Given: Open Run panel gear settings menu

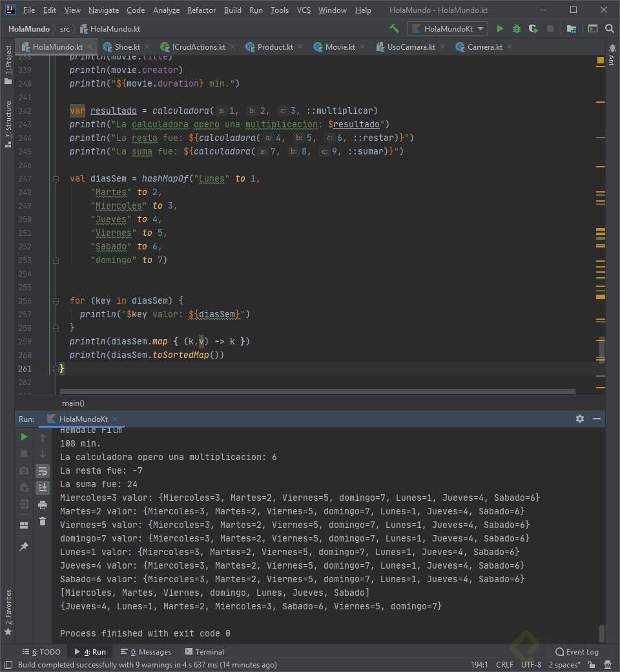Looking at the screenshot, I should point(579,419).
